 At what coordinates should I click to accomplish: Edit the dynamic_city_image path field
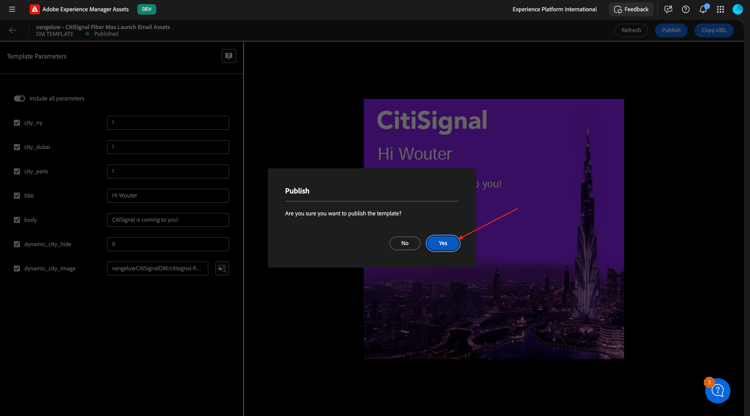click(158, 268)
